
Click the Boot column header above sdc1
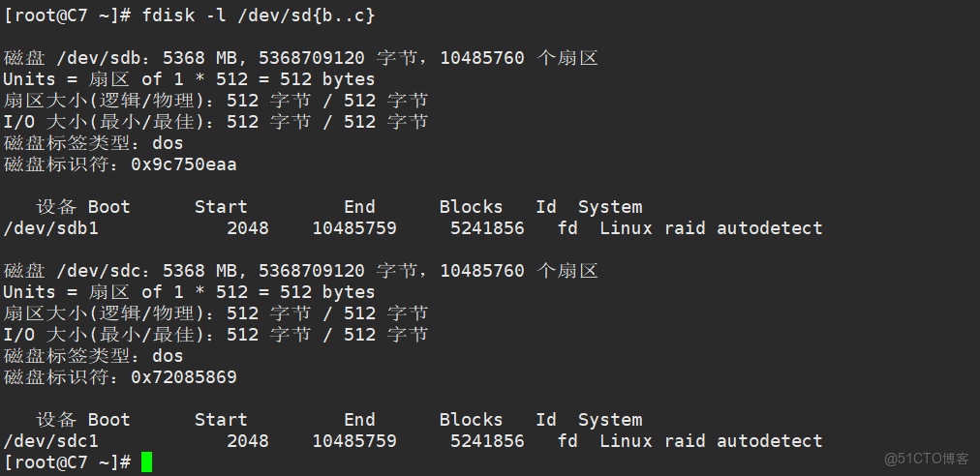click(108, 420)
